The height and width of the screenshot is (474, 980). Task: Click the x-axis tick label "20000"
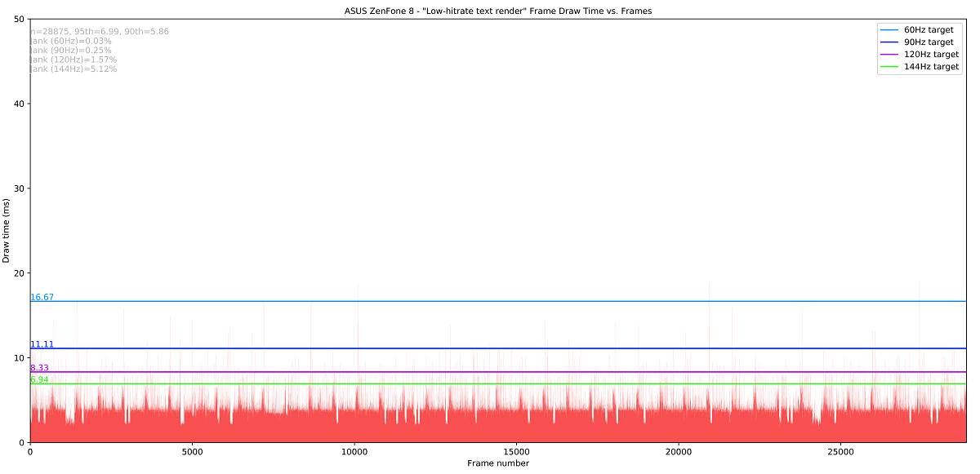(679, 451)
